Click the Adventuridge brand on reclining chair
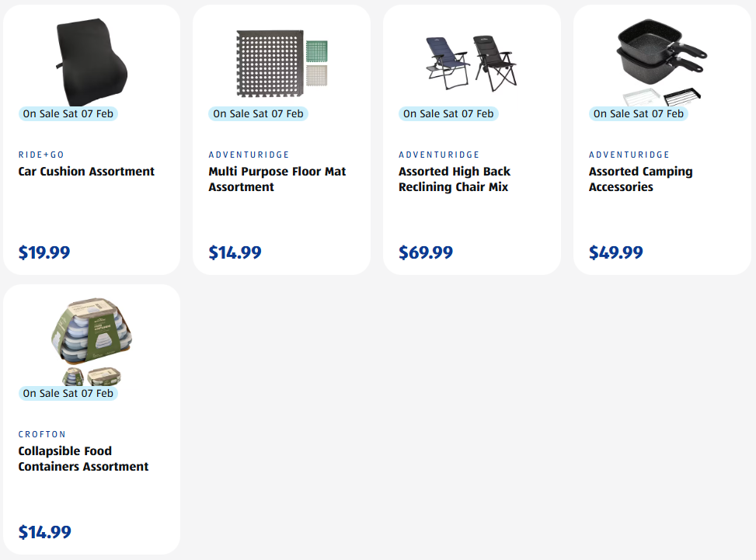This screenshot has width=756, height=560. 439,155
